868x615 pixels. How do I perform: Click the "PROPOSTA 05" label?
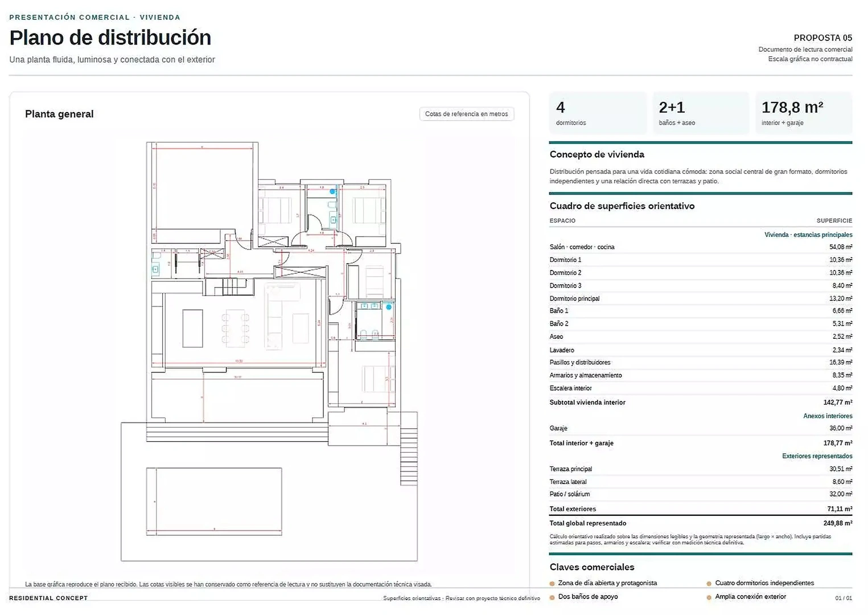coord(823,38)
